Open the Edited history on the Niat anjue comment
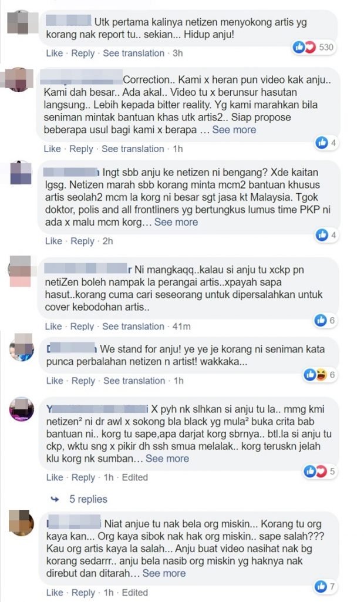This screenshot has width=364, height=602. click(x=135, y=593)
